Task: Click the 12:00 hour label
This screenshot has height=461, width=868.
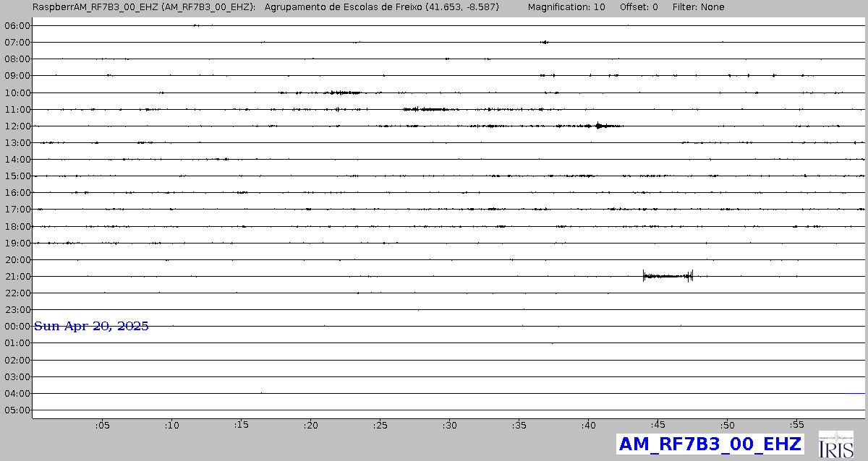Action: click(17, 126)
